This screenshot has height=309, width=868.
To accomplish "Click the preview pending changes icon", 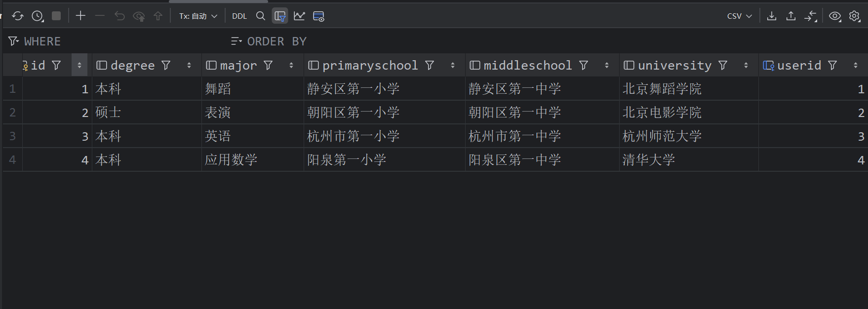I will point(139,16).
